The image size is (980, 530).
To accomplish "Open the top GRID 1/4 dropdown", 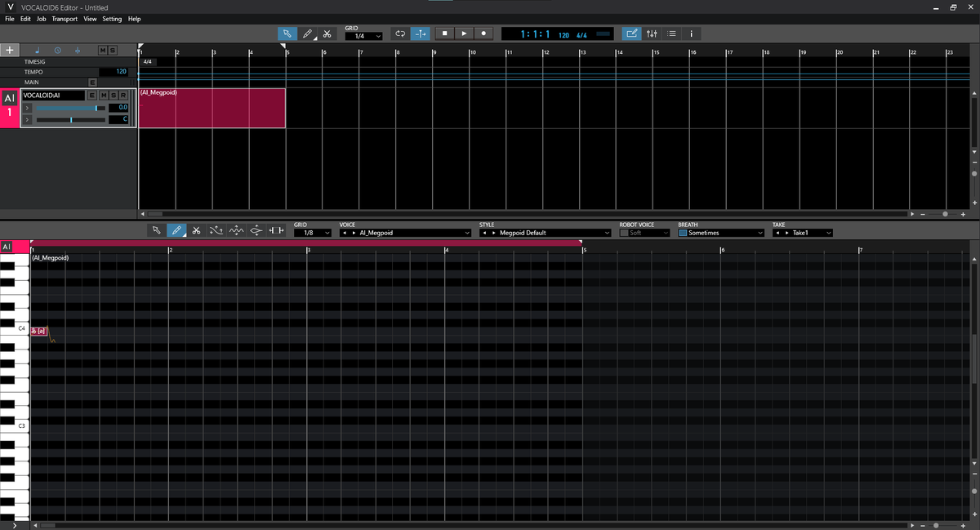I will point(363,36).
